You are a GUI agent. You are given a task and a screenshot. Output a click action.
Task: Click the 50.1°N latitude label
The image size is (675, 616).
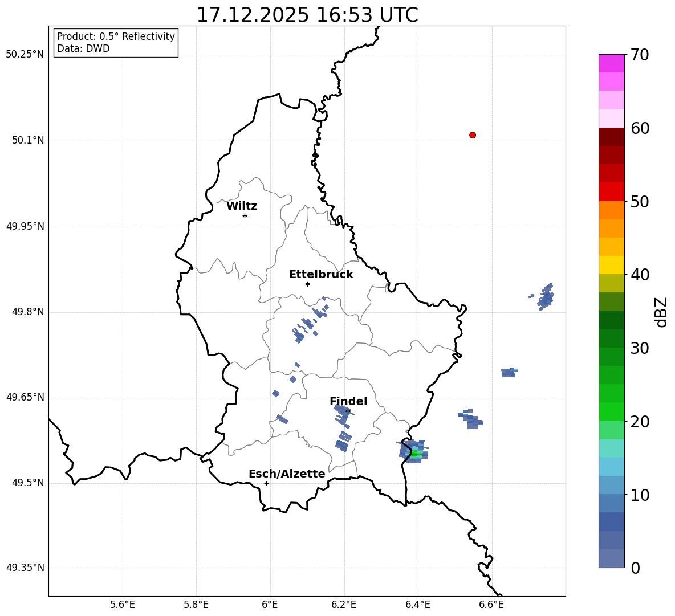pyautogui.click(x=29, y=141)
